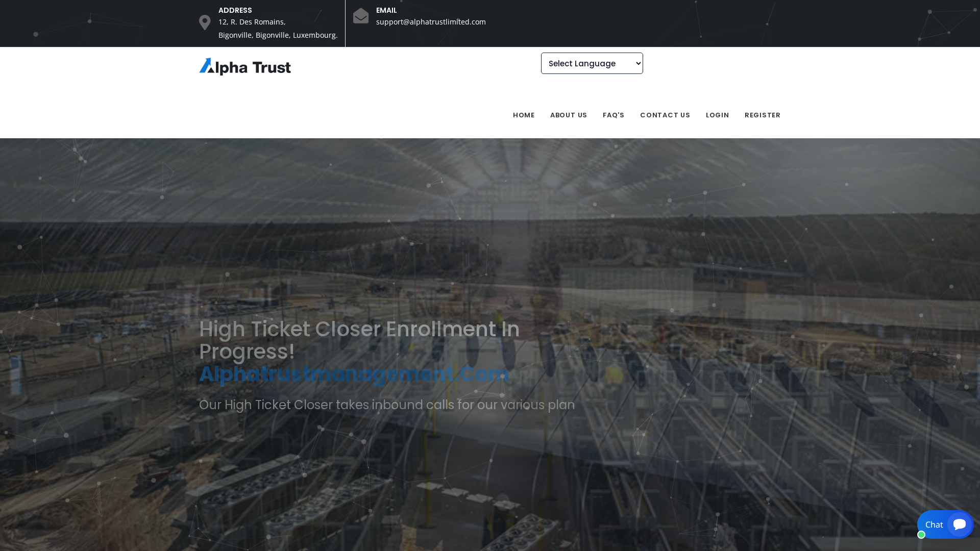The height and width of the screenshot is (551, 980).
Task: Click the High Ticket Closer Enrollment heading
Action: click(359, 340)
